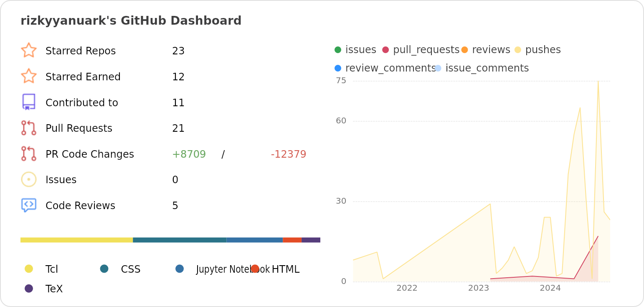Click the HTML language label

click(x=286, y=269)
